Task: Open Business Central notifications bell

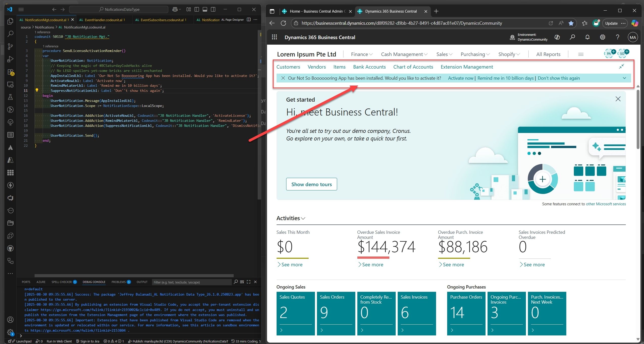Action: point(587,37)
